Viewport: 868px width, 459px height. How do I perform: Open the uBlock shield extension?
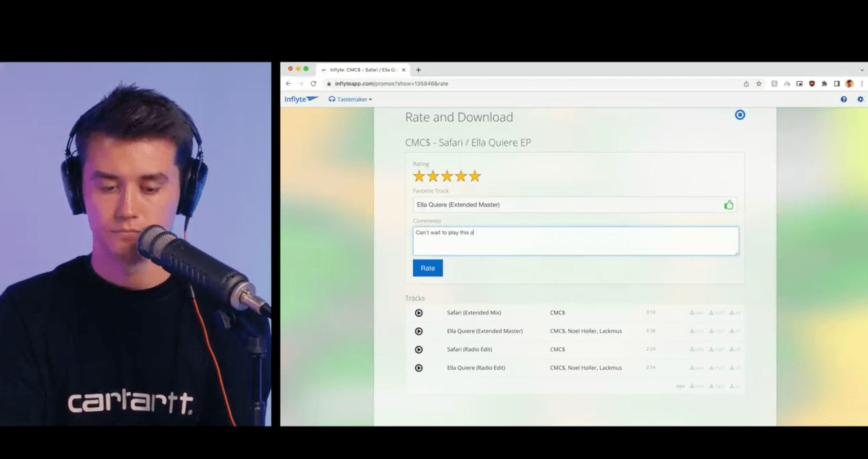pos(812,83)
